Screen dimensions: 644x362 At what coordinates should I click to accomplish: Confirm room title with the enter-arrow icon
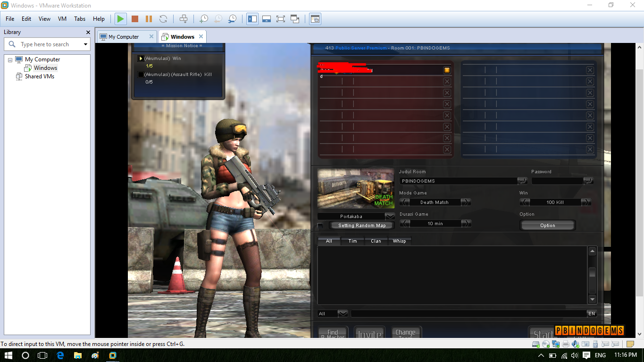point(522,181)
